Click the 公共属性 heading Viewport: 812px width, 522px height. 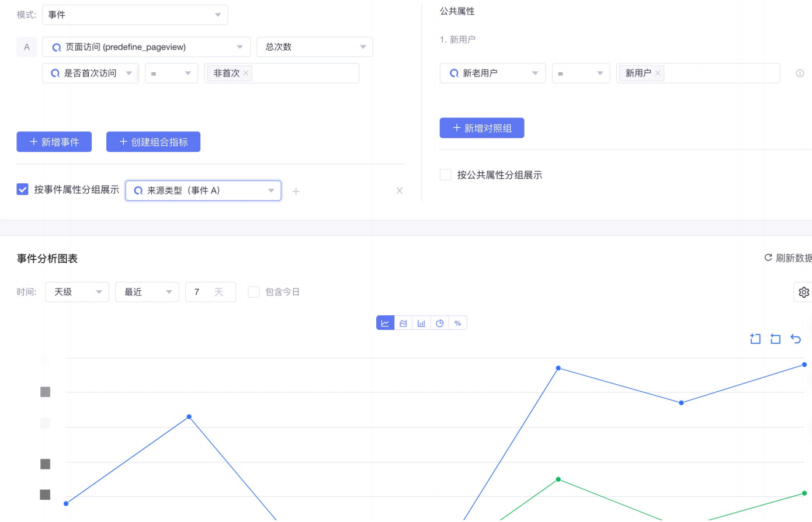[457, 11]
